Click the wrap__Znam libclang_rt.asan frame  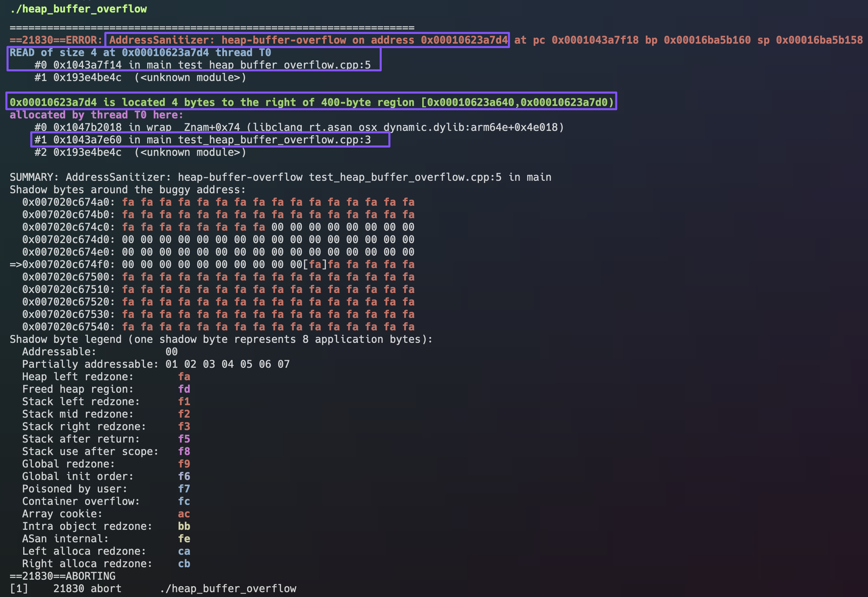tap(299, 127)
